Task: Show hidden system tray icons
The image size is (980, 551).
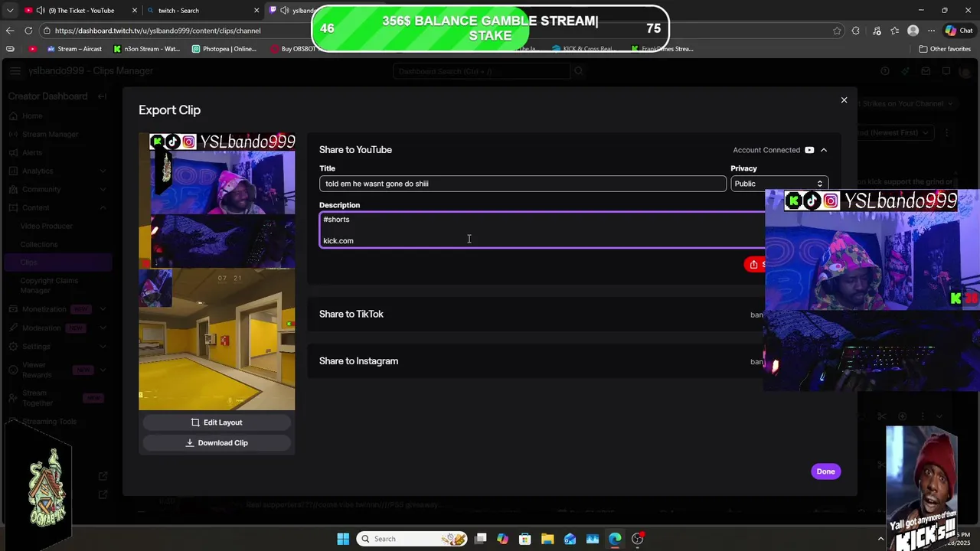Action: 880,539
